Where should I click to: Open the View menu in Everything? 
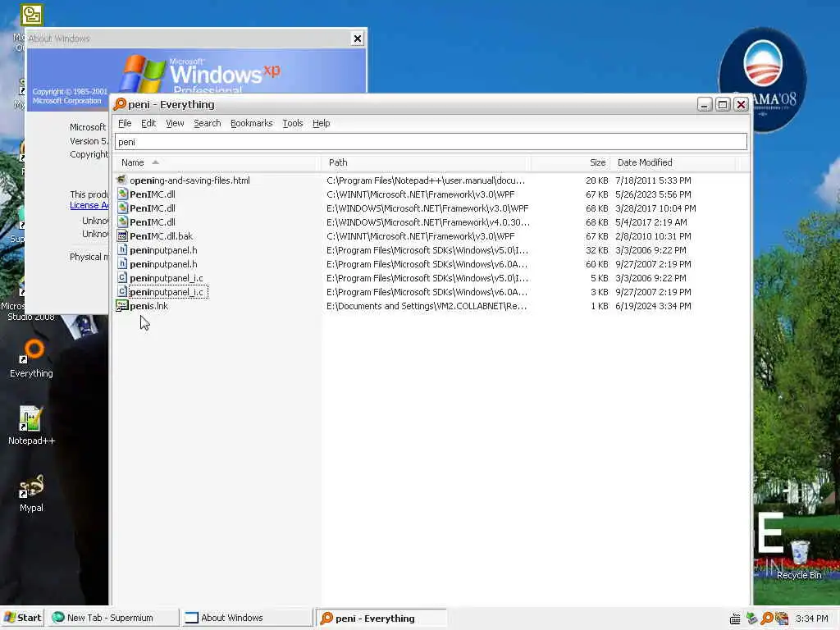[x=175, y=123]
